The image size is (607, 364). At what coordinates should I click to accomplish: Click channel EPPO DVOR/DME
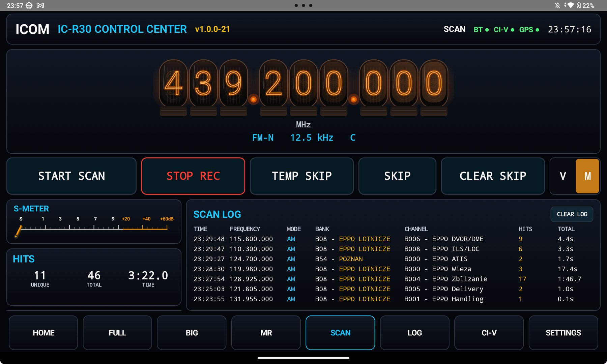444,239
